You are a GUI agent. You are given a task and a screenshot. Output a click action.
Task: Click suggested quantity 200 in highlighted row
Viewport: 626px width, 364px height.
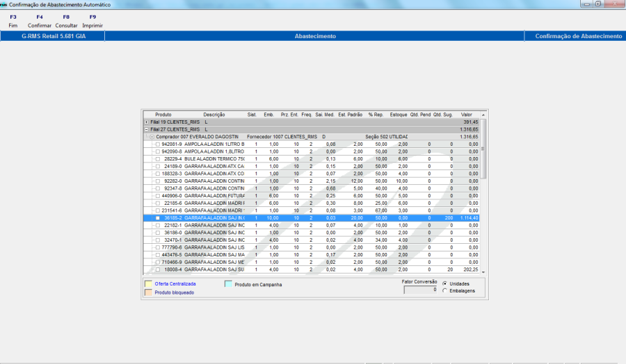449,218
